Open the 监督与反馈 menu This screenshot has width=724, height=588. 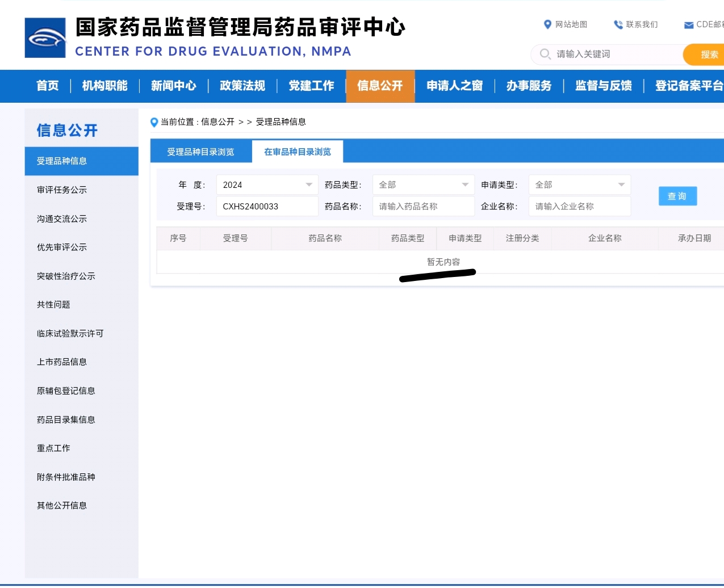604,86
